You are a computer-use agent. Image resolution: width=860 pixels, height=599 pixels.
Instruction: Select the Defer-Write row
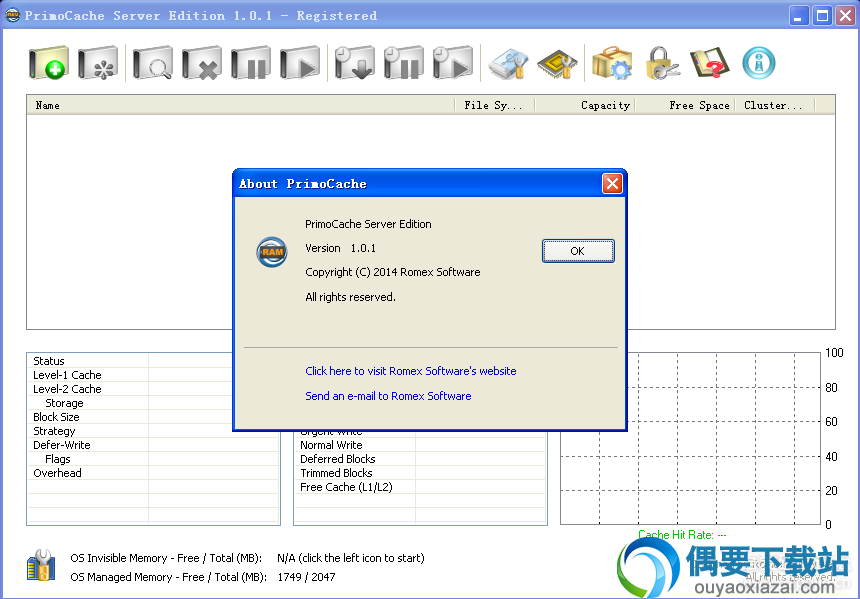click(153, 445)
